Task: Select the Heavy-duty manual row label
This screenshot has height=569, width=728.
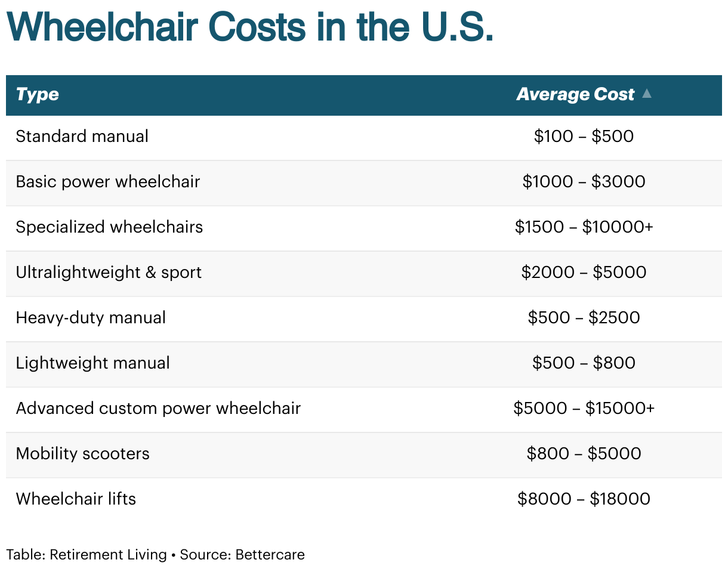Action: pos(91,318)
